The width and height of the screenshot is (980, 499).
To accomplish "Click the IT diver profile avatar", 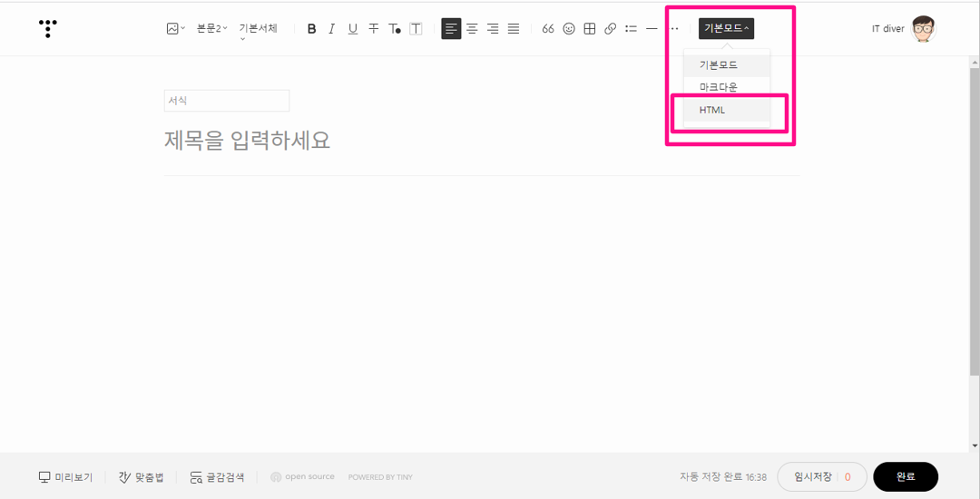I will pos(924,29).
